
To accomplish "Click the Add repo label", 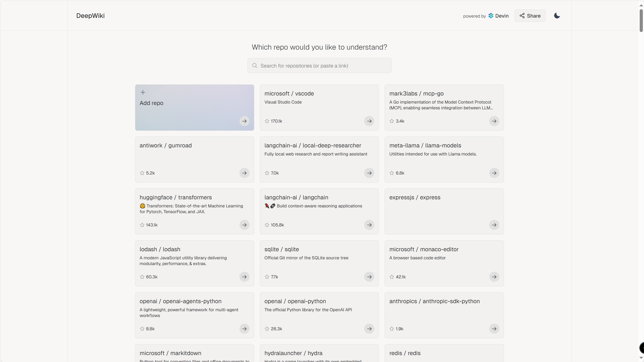I will [151, 103].
